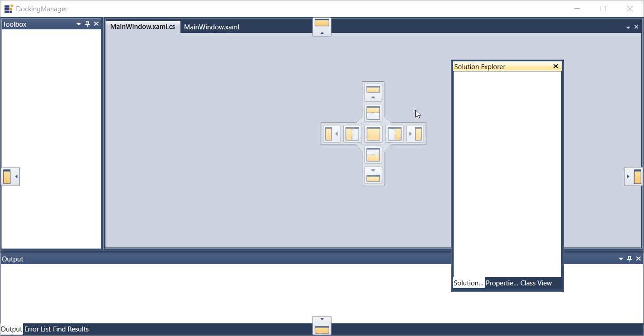Viewport: 644px width, 336px height.
Task: Close the Output panel
Action: point(638,259)
